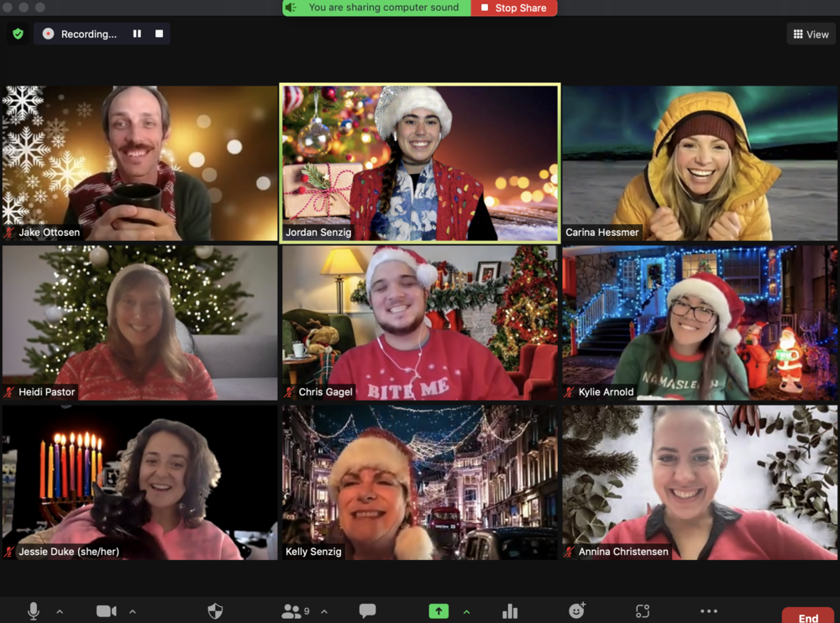840x623 pixels.
Task: Pause the recording
Action: point(137,34)
